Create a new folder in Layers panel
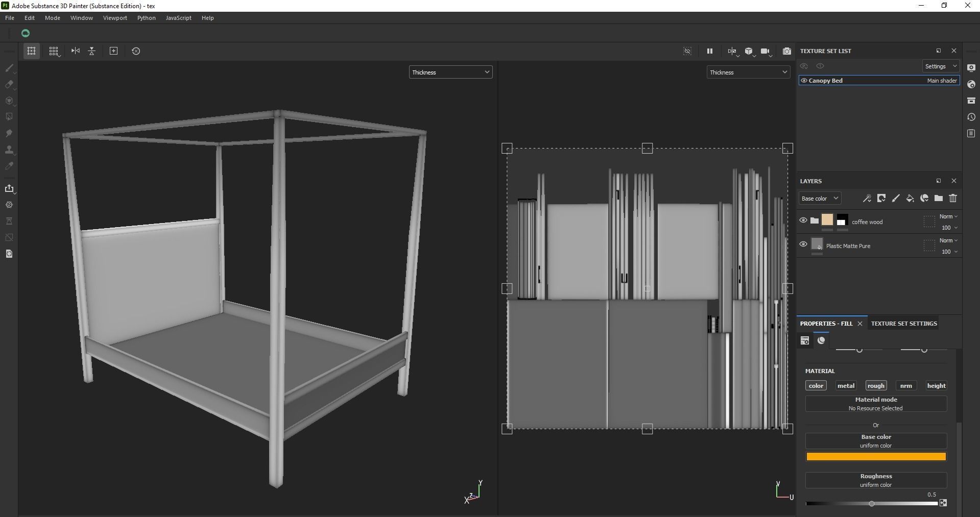The image size is (980, 517). (939, 198)
